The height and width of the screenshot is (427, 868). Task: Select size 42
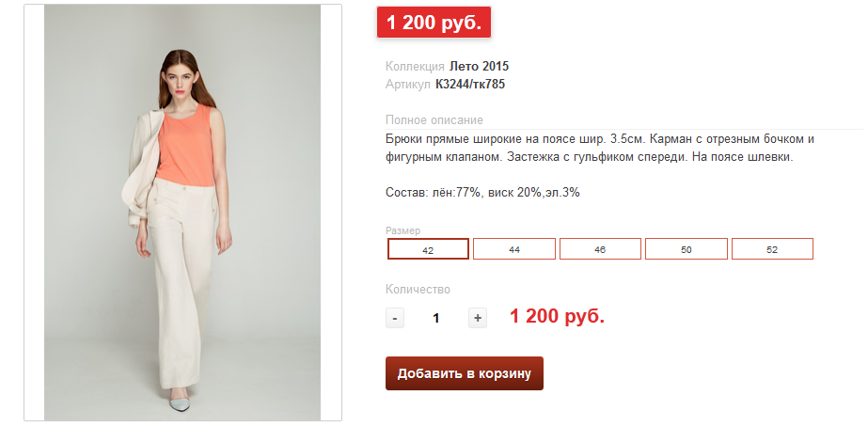(x=428, y=249)
